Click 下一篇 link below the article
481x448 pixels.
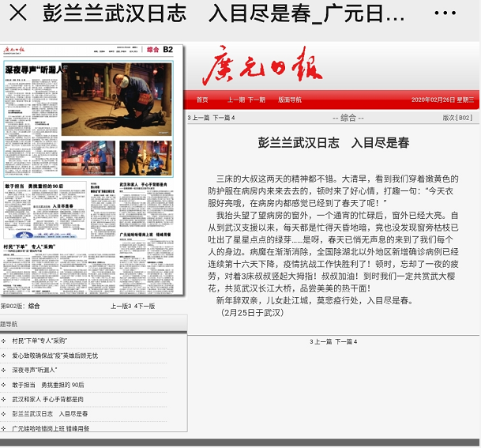coord(346,341)
